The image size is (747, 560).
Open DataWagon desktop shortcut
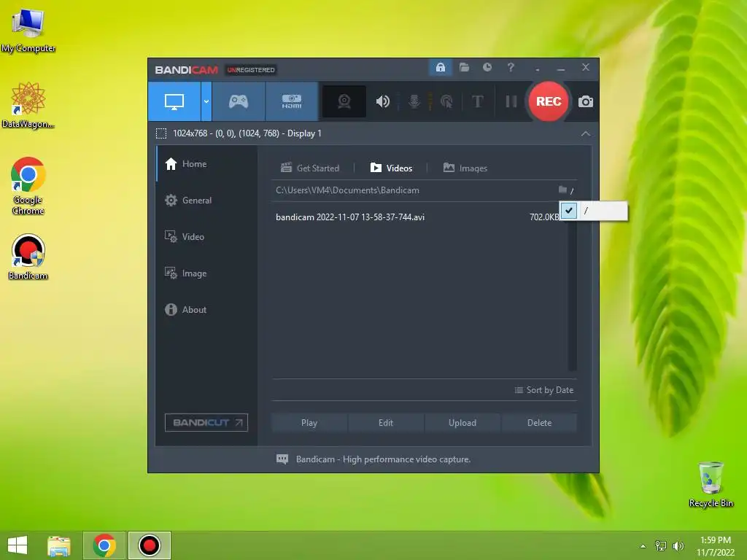pyautogui.click(x=28, y=105)
